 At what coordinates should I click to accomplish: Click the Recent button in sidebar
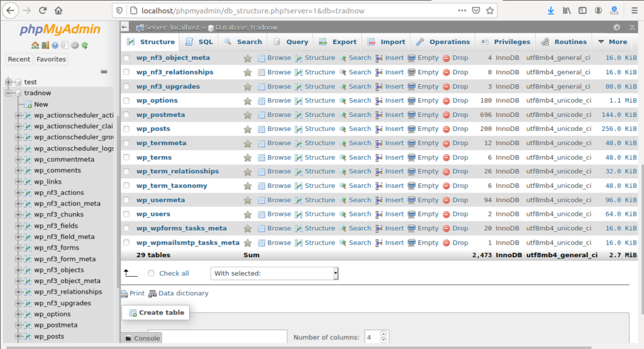(19, 59)
